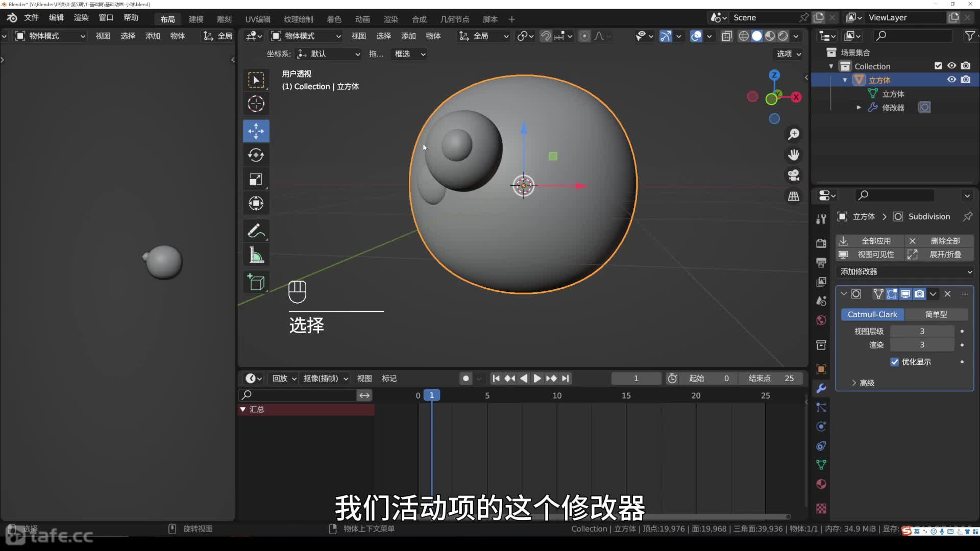Switch to UV编辑 workspace tab
This screenshot has width=980, height=551.
tap(258, 19)
